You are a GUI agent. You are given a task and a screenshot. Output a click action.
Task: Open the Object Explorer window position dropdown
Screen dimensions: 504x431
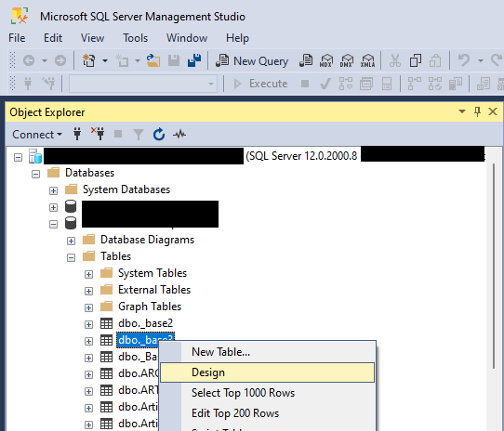pos(462,111)
